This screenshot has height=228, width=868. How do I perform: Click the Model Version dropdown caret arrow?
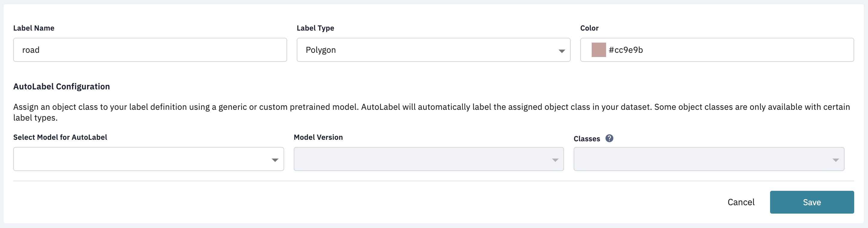[x=555, y=160]
